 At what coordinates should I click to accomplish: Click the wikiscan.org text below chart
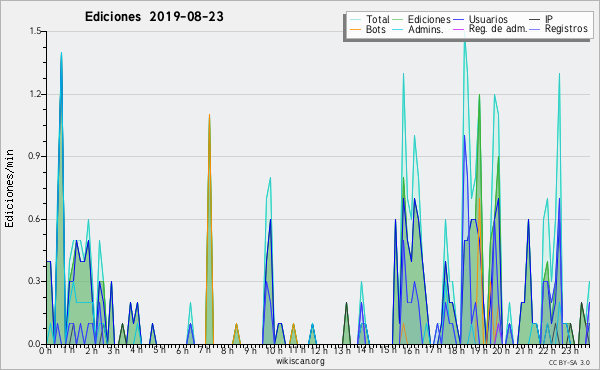tap(300, 361)
